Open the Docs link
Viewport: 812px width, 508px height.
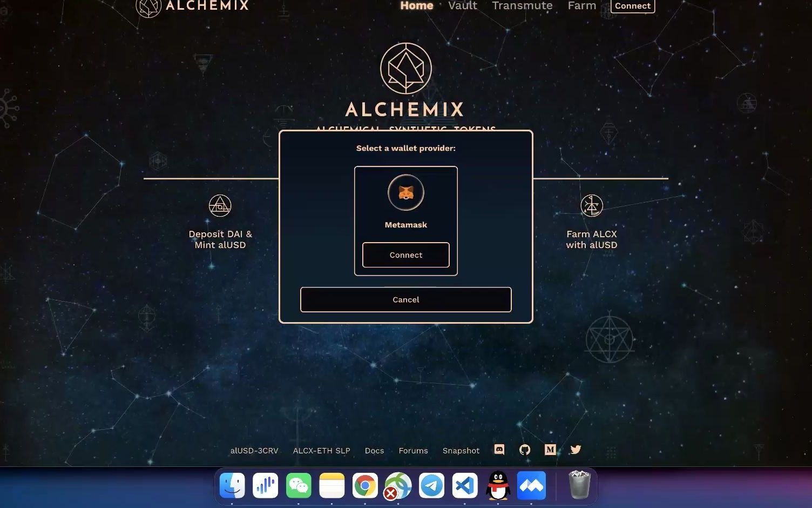374,451
